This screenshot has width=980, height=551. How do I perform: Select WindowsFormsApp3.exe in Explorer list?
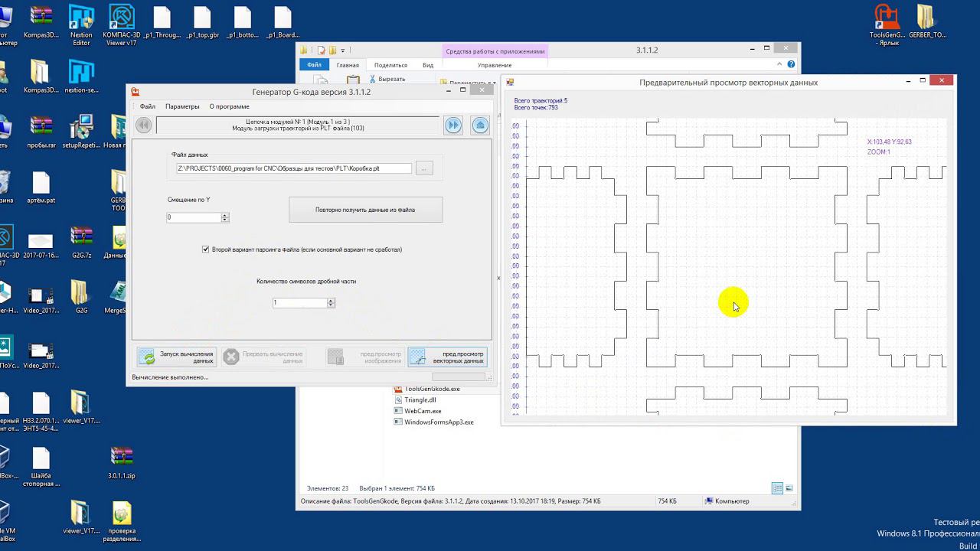coord(433,422)
